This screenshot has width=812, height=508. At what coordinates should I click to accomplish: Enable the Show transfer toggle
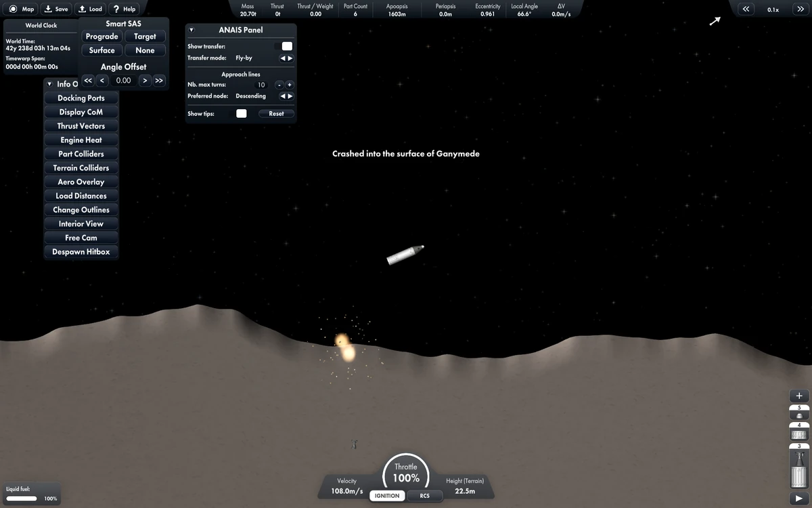(x=286, y=46)
